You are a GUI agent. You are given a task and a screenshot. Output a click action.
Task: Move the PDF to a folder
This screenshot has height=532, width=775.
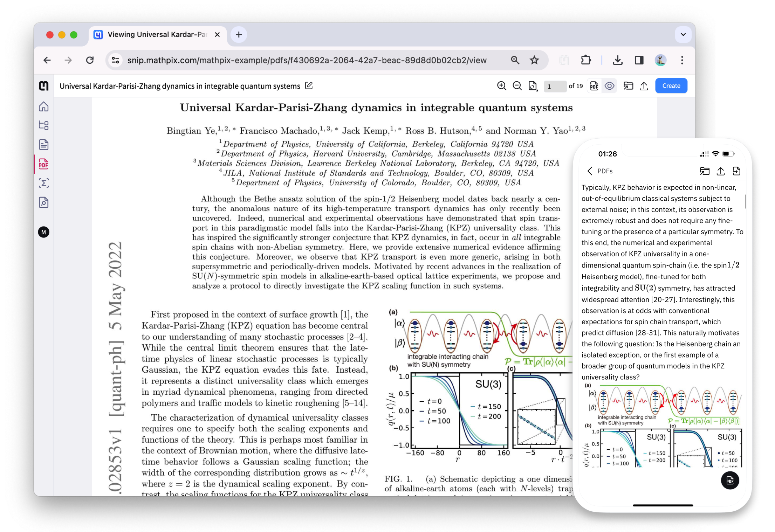[628, 86]
